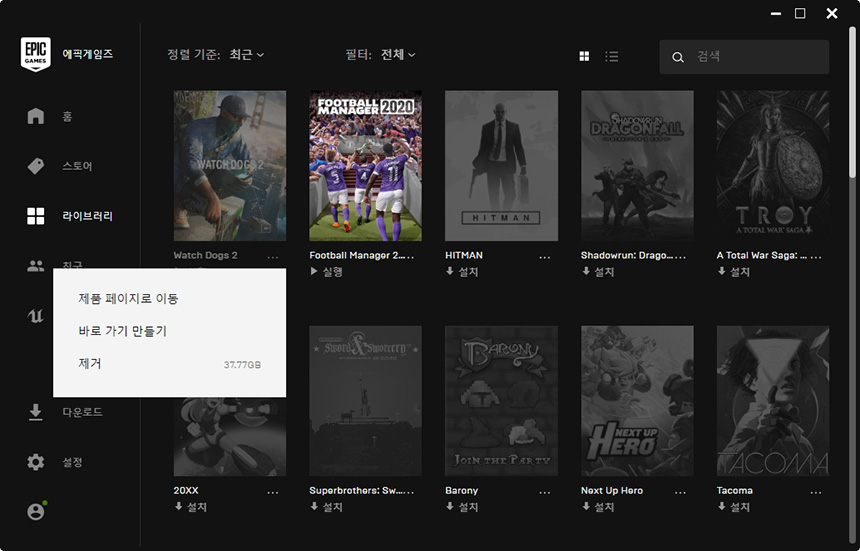Switch to list view layout icon

coord(612,56)
